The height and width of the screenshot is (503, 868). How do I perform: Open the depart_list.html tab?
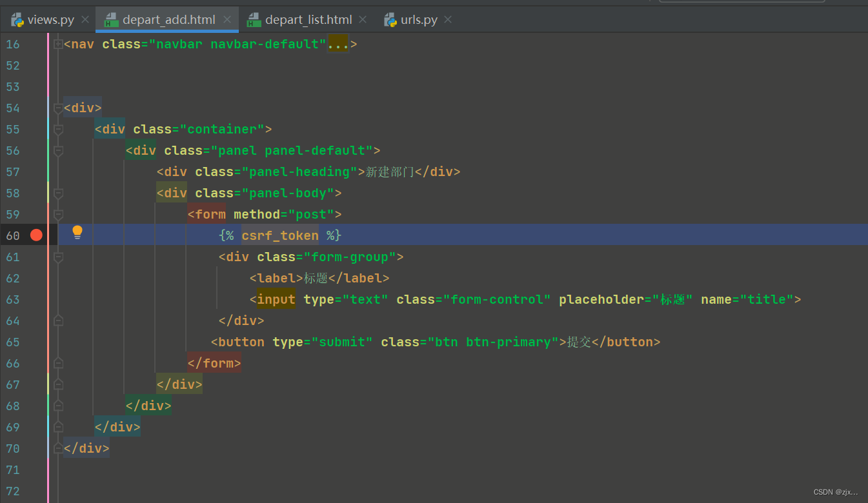click(308, 19)
